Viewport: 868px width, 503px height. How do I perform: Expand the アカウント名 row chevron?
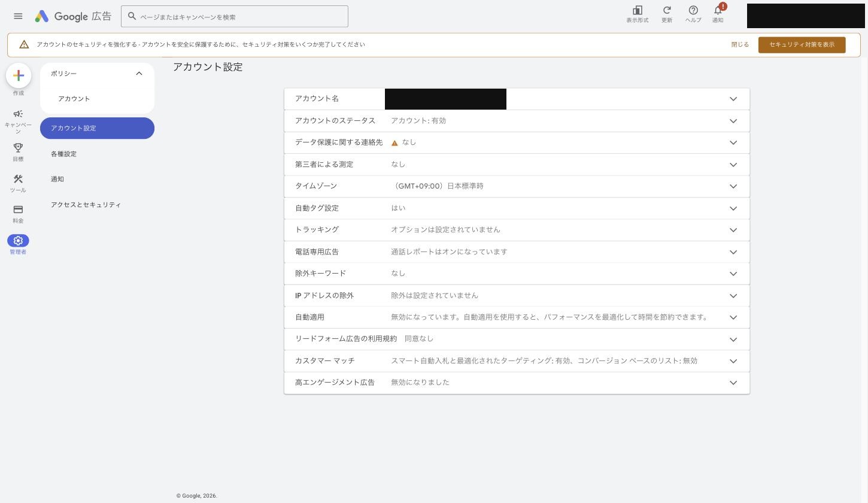(733, 99)
